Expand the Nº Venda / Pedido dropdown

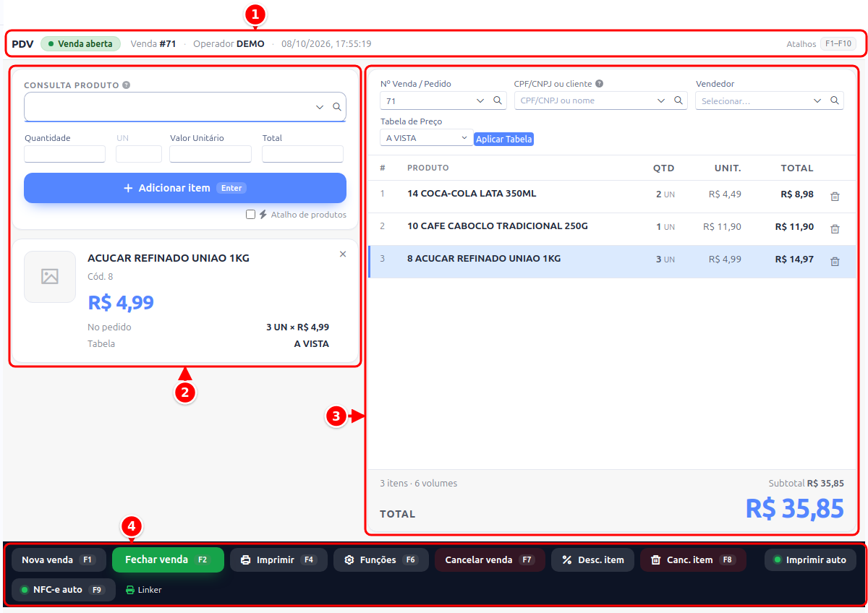(x=481, y=100)
